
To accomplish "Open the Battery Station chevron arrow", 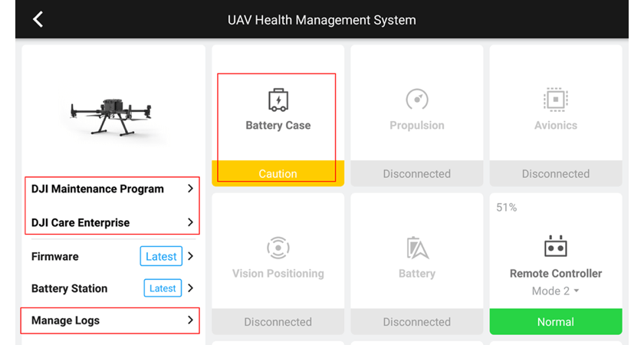I will point(190,288).
